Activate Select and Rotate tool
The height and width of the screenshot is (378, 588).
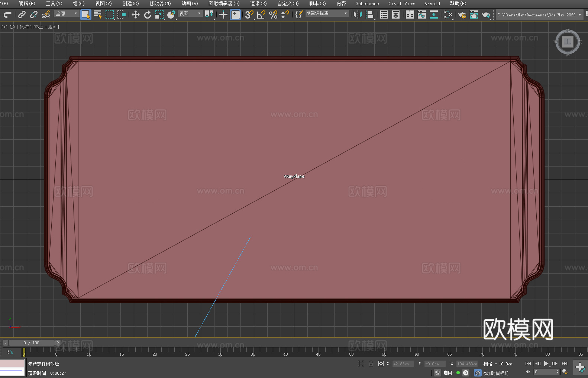coord(148,14)
